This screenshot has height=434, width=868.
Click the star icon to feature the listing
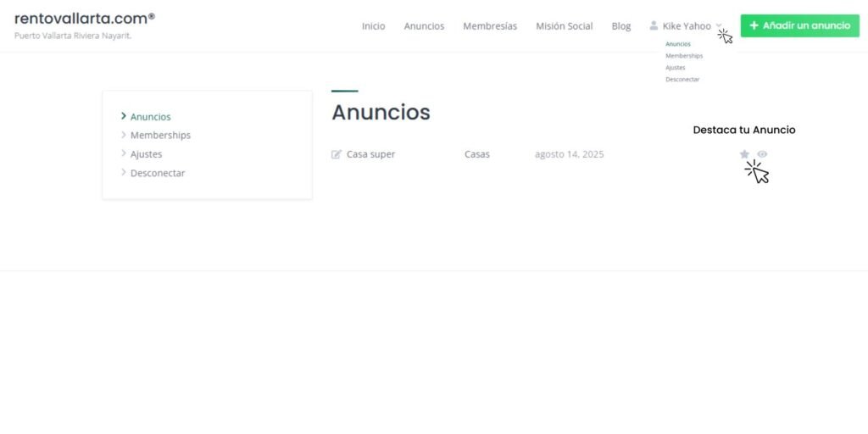click(x=744, y=154)
